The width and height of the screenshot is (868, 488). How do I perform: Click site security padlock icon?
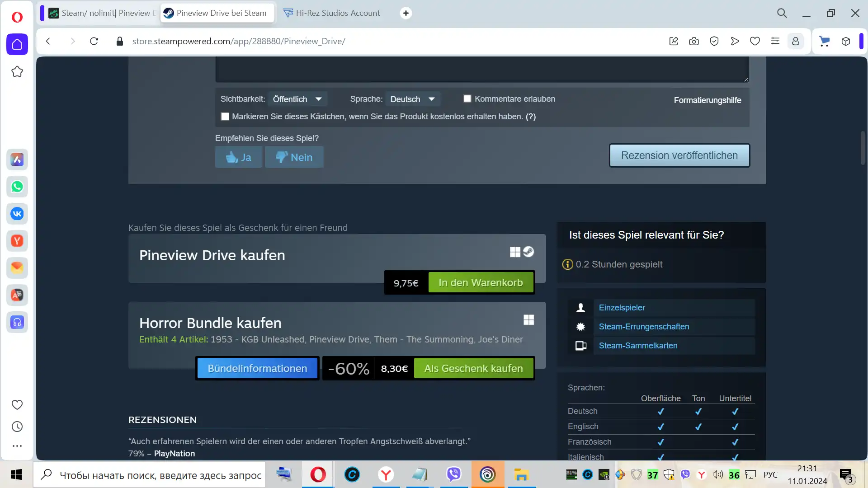tap(120, 41)
